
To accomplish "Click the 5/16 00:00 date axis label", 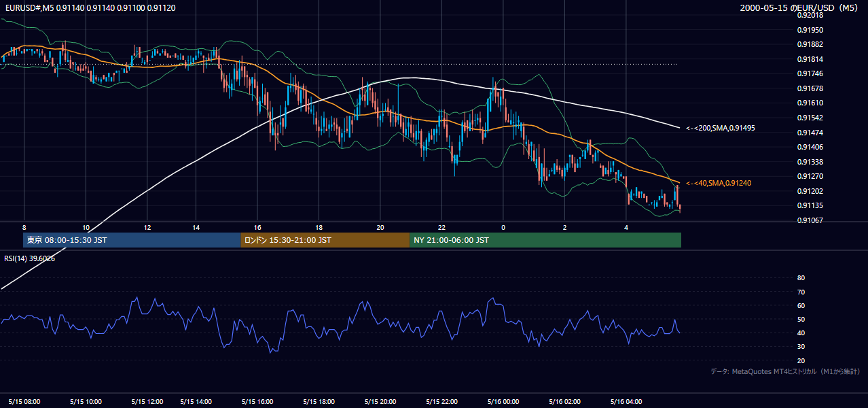I will [503, 401].
